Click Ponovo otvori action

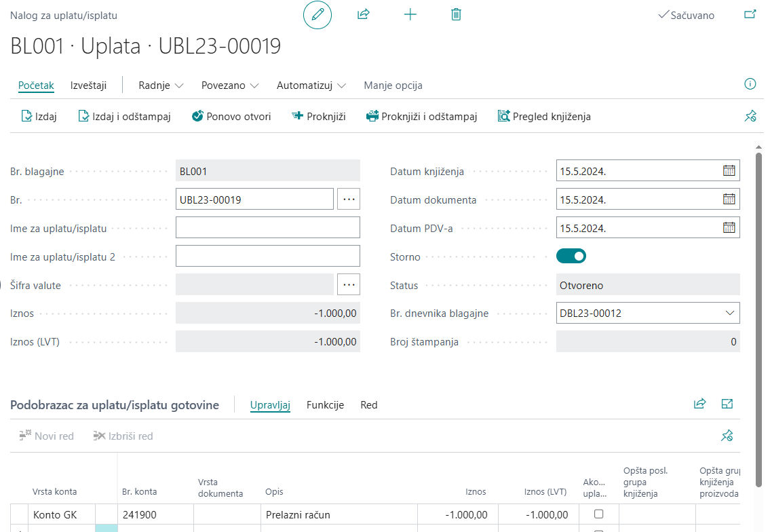click(231, 117)
